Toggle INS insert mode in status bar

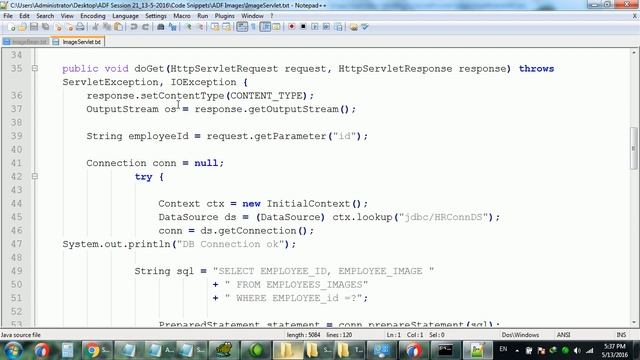621,335
